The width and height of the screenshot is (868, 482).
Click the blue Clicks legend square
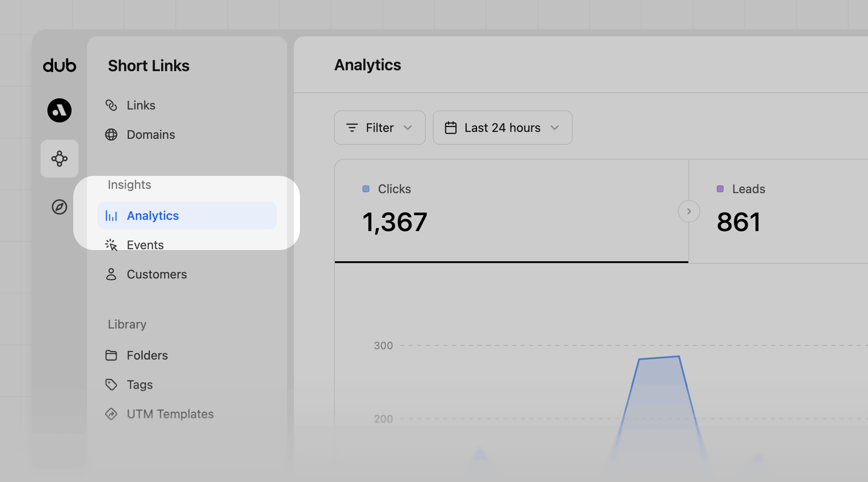click(366, 189)
